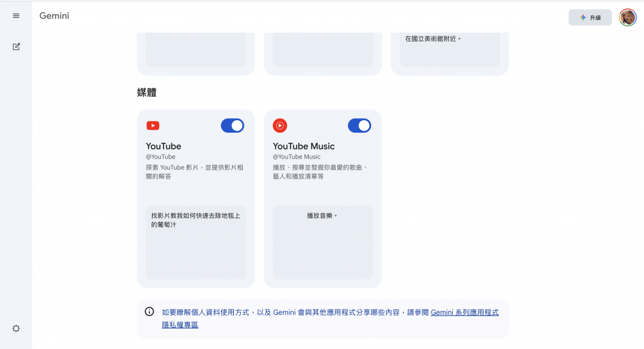Image resolution: width=644 pixels, height=349 pixels.
Task: Click the user profile avatar
Action: (628, 18)
